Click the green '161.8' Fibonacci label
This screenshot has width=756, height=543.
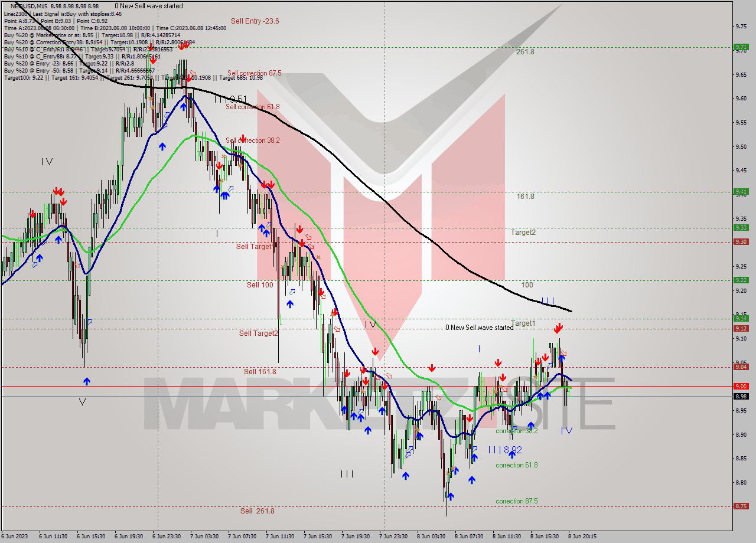(525, 196)
